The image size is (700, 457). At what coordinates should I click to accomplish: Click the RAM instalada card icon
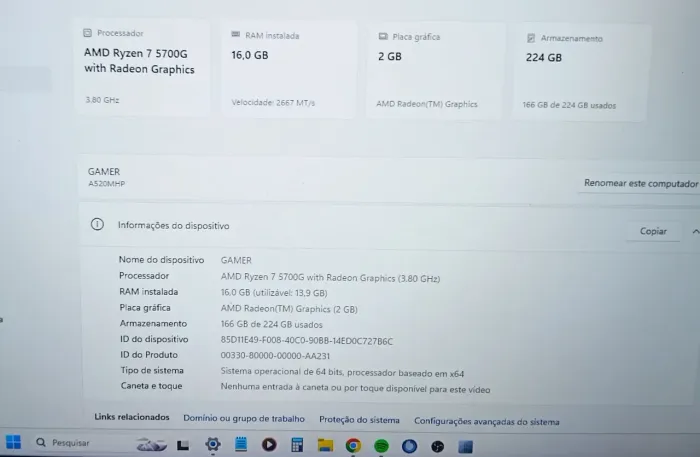pyautogui.click(x=236, y=34)
